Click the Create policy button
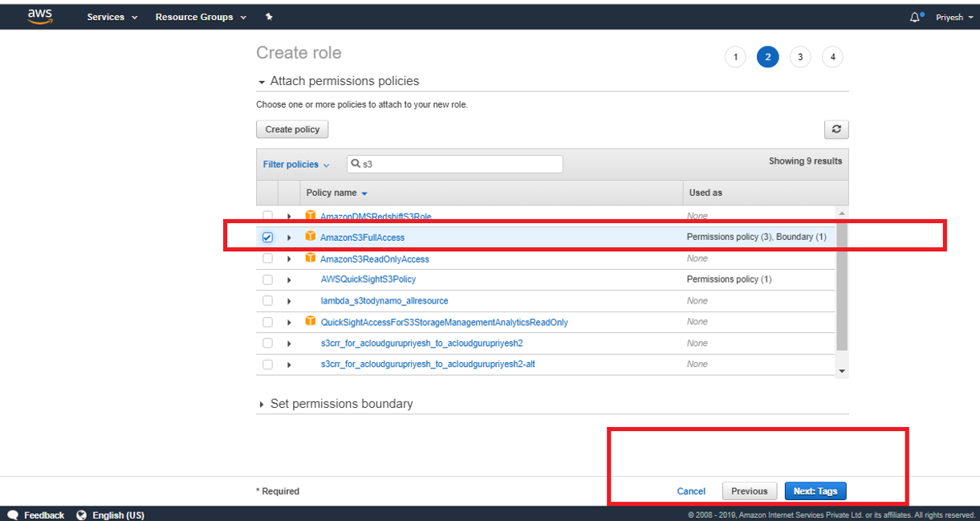 pos(292,129)
